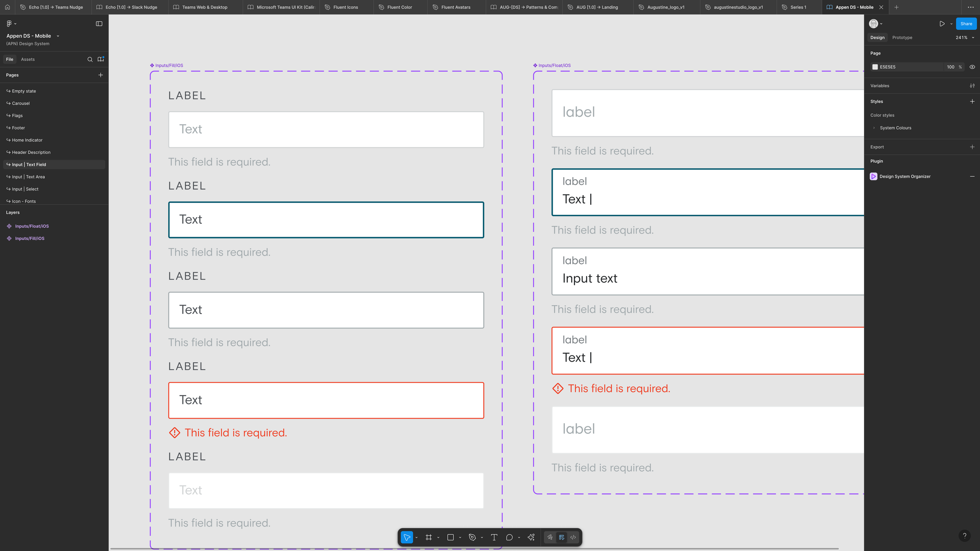Viewport: 980px width, 551px height.
Task: Expand System Colours style group
Action: coord(874,128)
